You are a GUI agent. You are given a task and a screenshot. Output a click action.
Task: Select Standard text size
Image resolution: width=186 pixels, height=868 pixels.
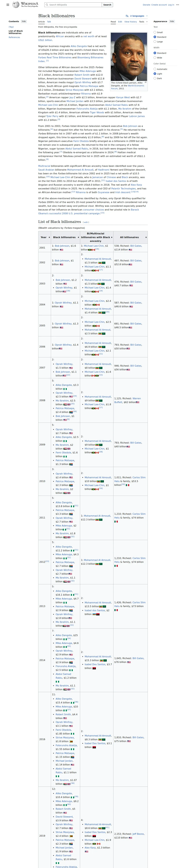click(155, 37)
